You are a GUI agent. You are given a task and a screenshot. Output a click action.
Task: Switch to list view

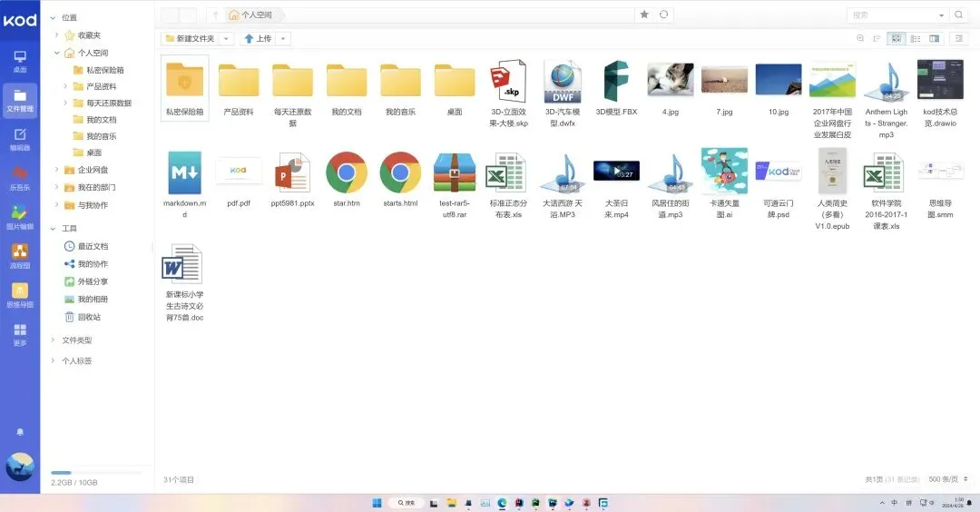coord(915,39)
